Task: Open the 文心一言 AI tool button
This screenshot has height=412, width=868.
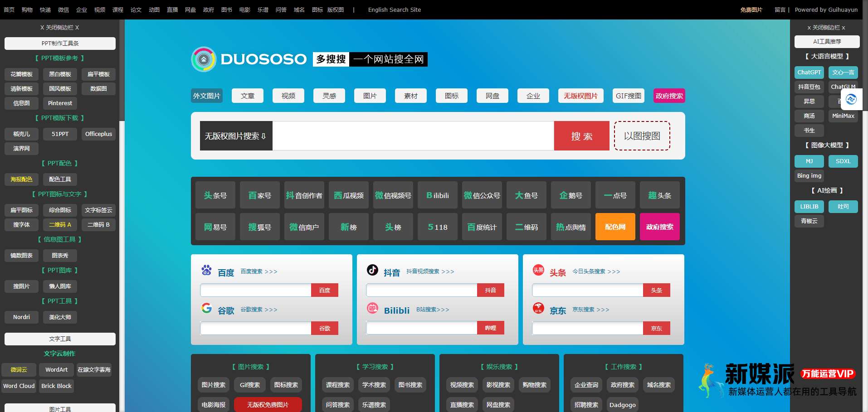Action: 843,72
